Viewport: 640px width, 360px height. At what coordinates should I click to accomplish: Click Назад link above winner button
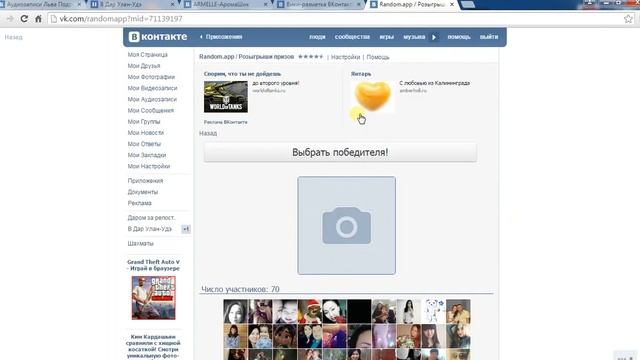point(208,133)
